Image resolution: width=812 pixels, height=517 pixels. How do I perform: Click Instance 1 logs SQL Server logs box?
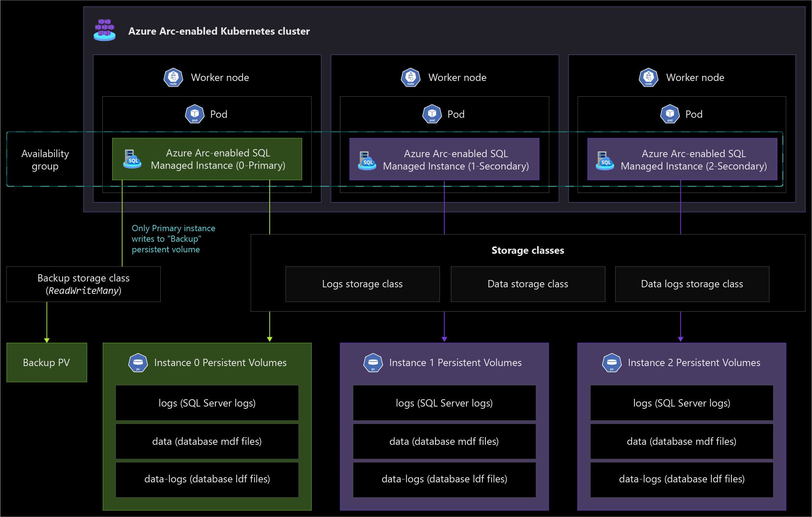pos(444,403)
